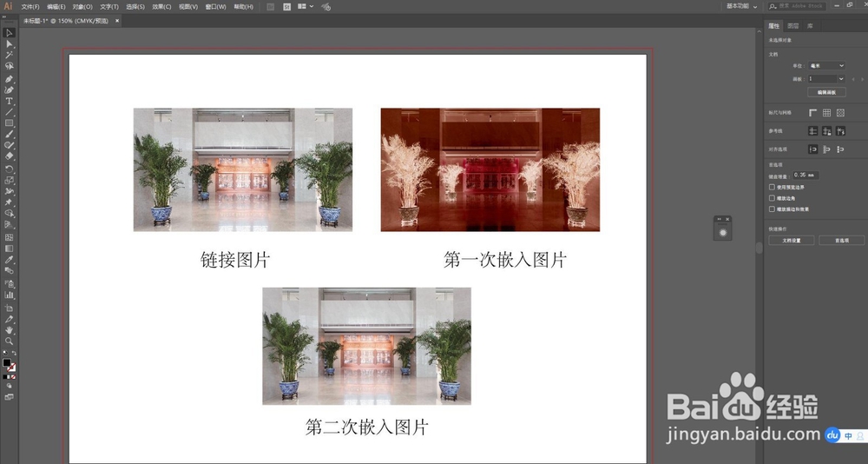Open Adobe Stock icon in top bar
868x464 pixels.
(286, 7)
